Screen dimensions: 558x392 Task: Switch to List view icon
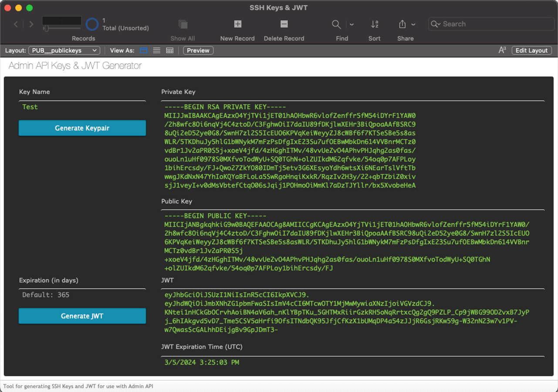click(x=157, y=50)
